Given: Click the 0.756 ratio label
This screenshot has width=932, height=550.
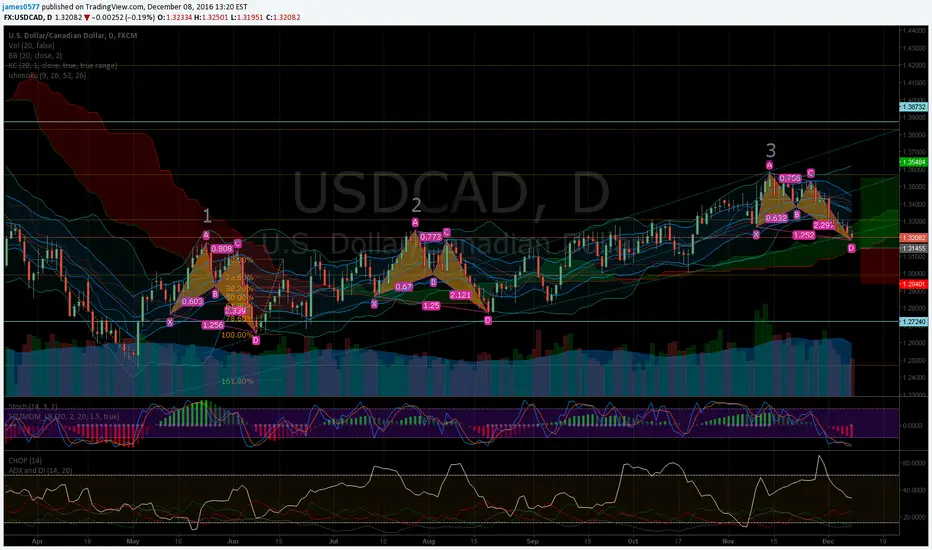Looking at the screenshot, I should coord(790,178).
